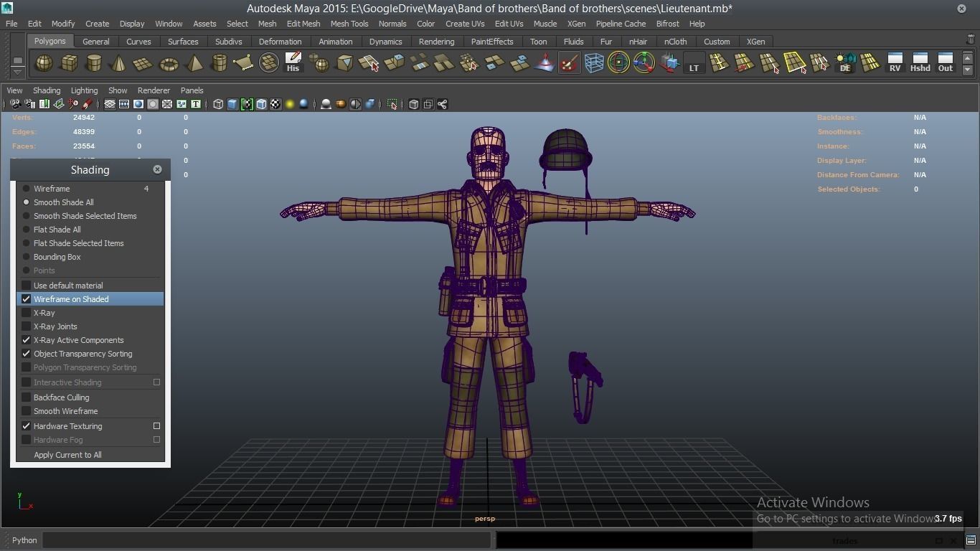
Task: Open the script editor icon at bottom right
Action: click(x=971, y=540)
